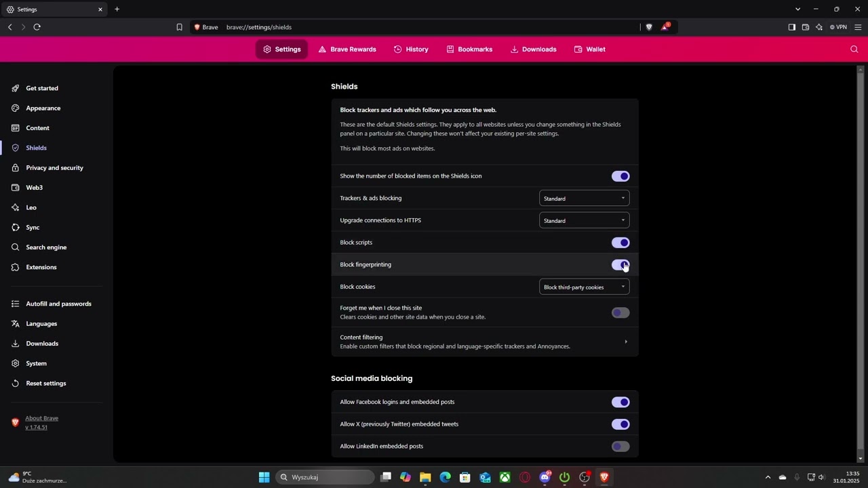Open the Upgrade connections to HTTPS dropdown
Viewport: 868px width, 488px height.
[x=585, y=220]
